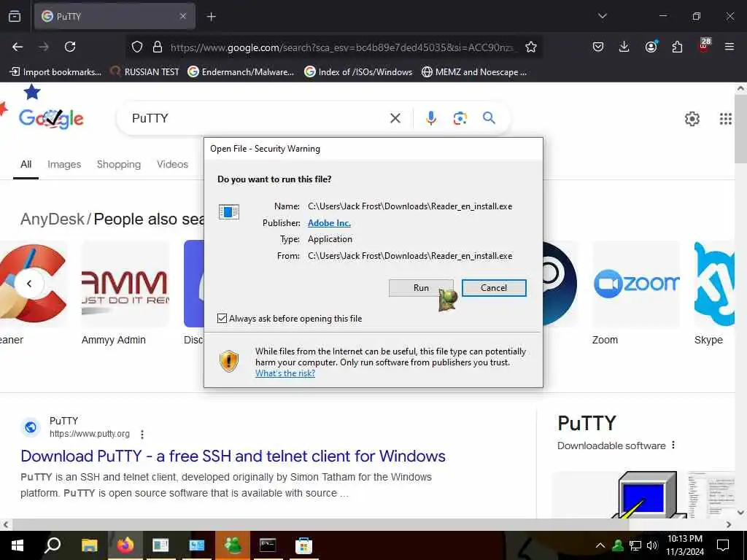Viewport: 747px width, 560px height.
Task: Submit search with magnifier icon
Action: click(x=489, y=117)
